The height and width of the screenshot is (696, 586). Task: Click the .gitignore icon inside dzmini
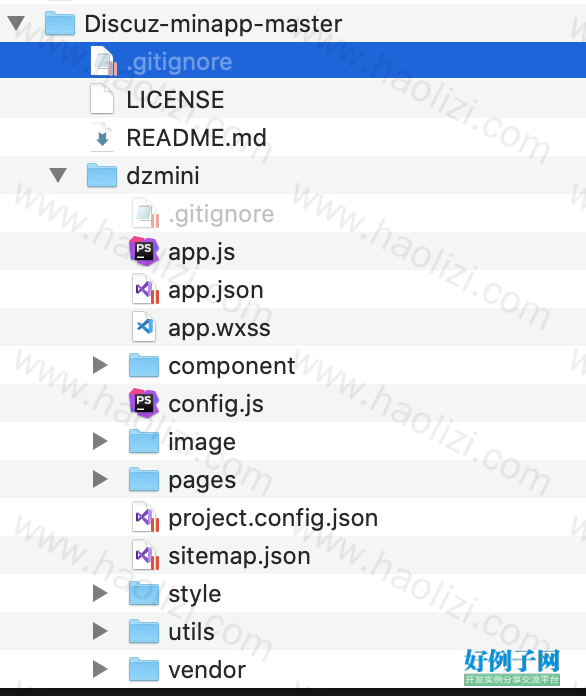[145, 214]
